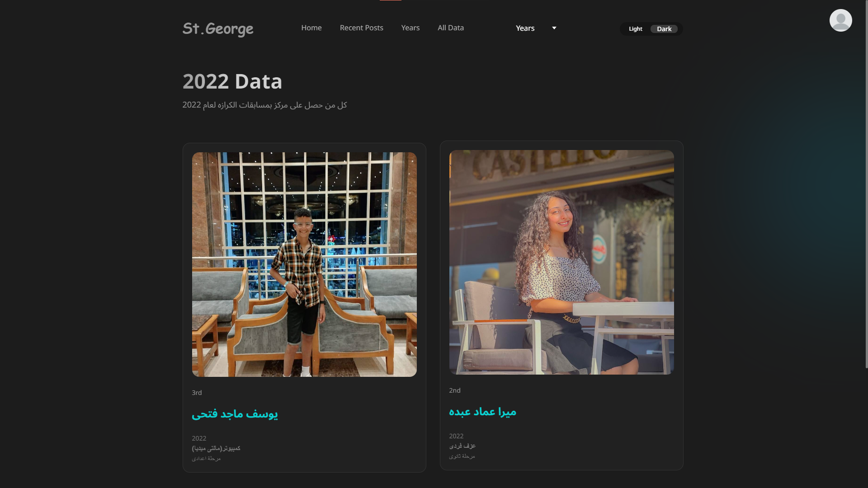This screenshot has height=488, width=868.
Task: Click the St.George site logo
Action: (x=217, y=28)
